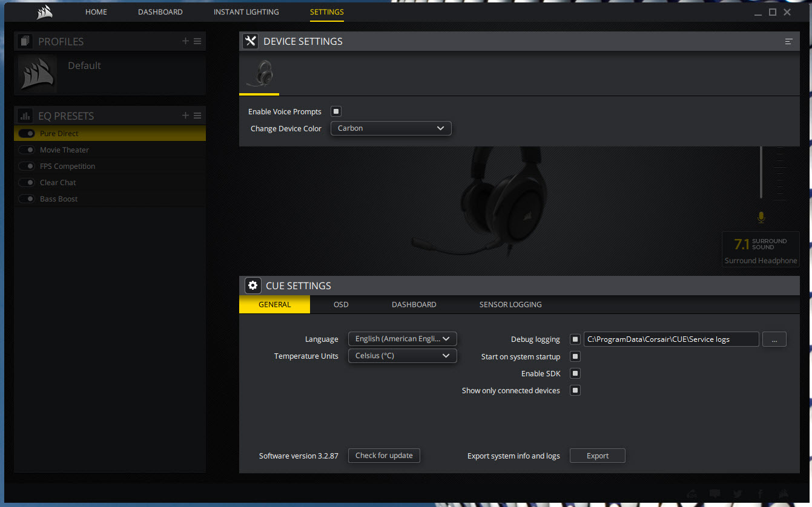This screenshot has height=507, width=812.
Task: Open the Language dropdown
Action: [x=403, y=339]
